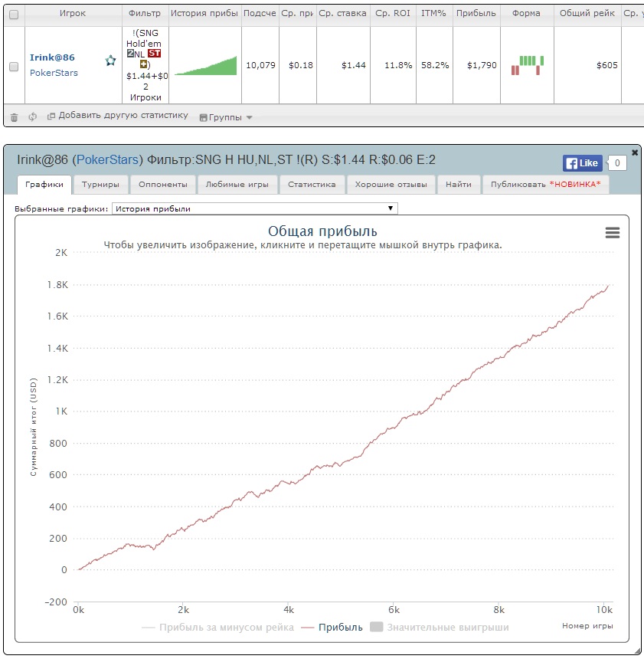Click Добавить другую статистику
The height and width of the screenshot is (659, 644).
coord(118,116)
